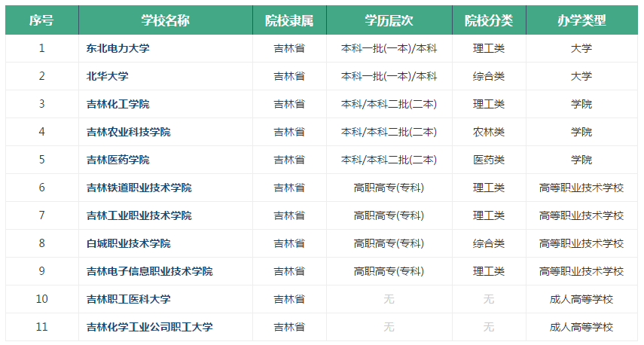The image size is (644, 345).
Task: Click 理工类 cell in 吉林化工学院 row
Action: click(489, 104)
